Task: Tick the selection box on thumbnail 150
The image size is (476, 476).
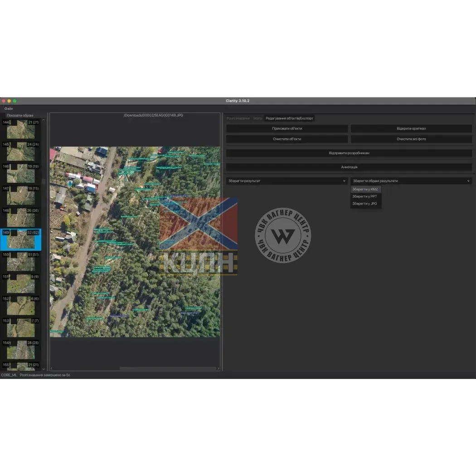Action: coord(13,255)
